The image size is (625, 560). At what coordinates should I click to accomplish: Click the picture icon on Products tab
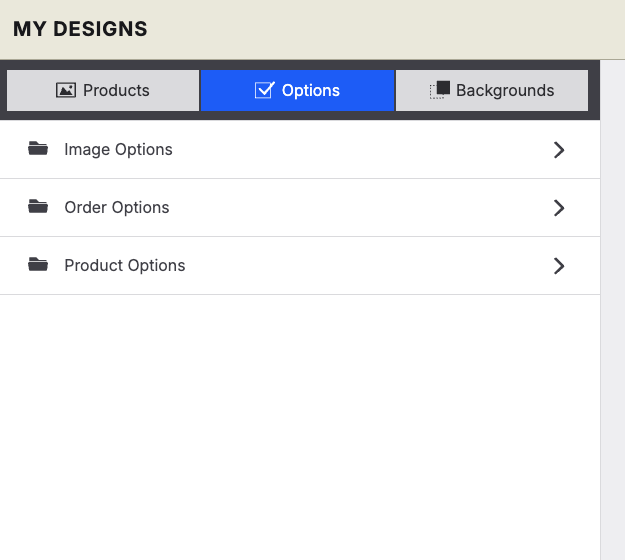66,90
